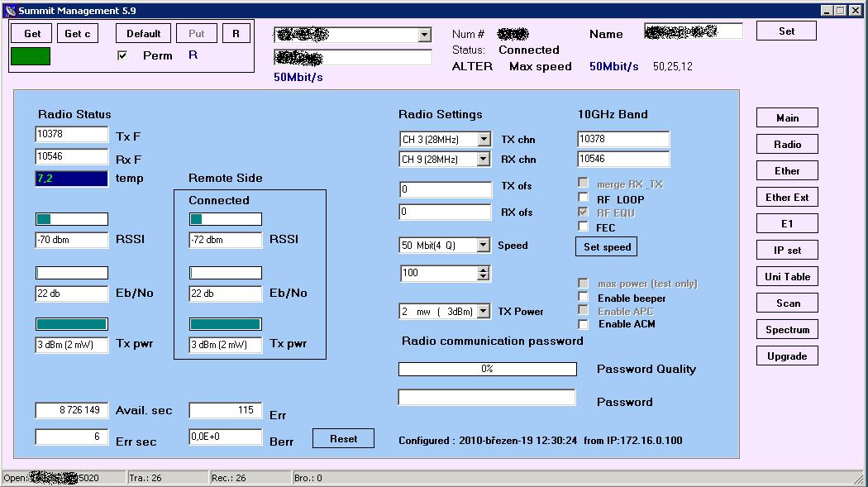Open the top device selection dropdown

click(425, 35)
